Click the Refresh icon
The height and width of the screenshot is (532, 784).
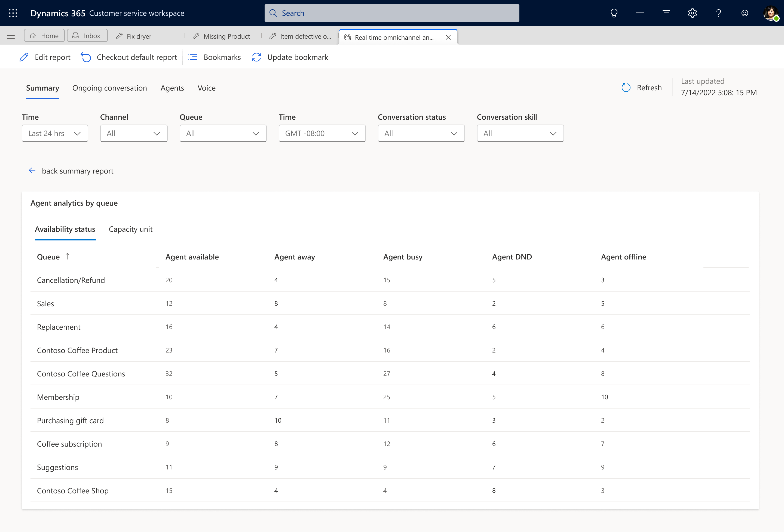click(x=626, y=87)
